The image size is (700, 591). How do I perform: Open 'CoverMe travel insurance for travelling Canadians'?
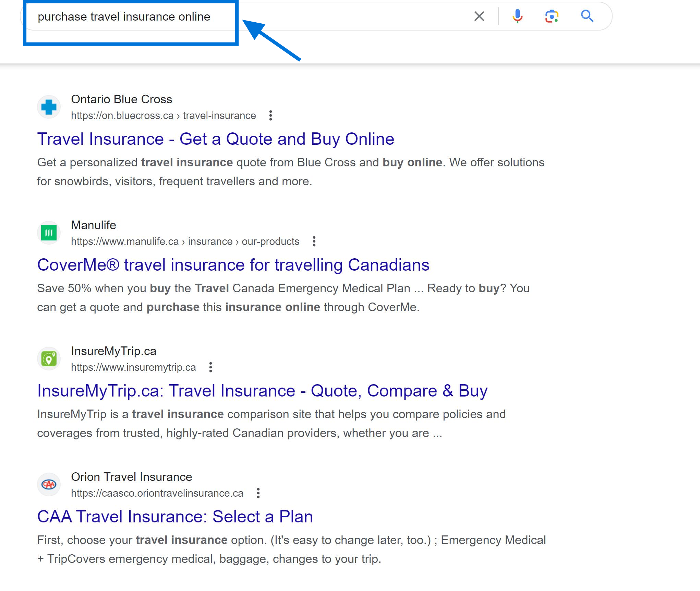coord(233,265)
